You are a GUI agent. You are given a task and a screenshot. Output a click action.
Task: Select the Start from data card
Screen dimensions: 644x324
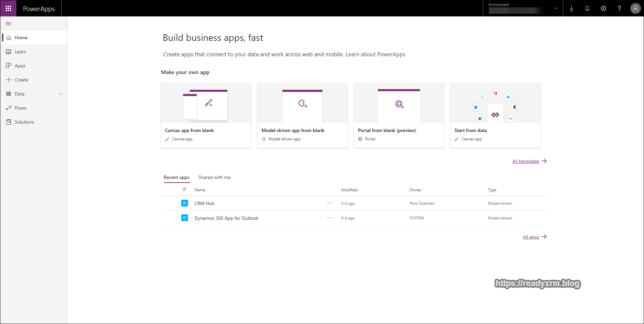pyautogui.click(x=495, y=115)
